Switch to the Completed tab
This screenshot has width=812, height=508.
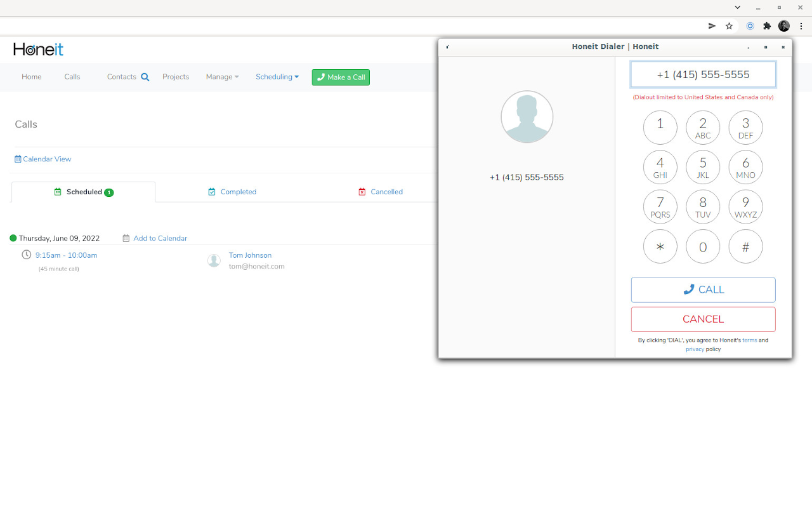point(232,192)
